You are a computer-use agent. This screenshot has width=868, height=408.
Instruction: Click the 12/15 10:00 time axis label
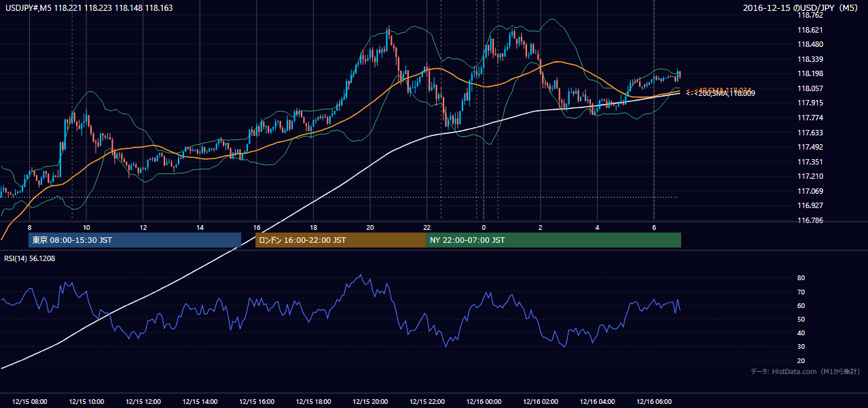point(86,402)
